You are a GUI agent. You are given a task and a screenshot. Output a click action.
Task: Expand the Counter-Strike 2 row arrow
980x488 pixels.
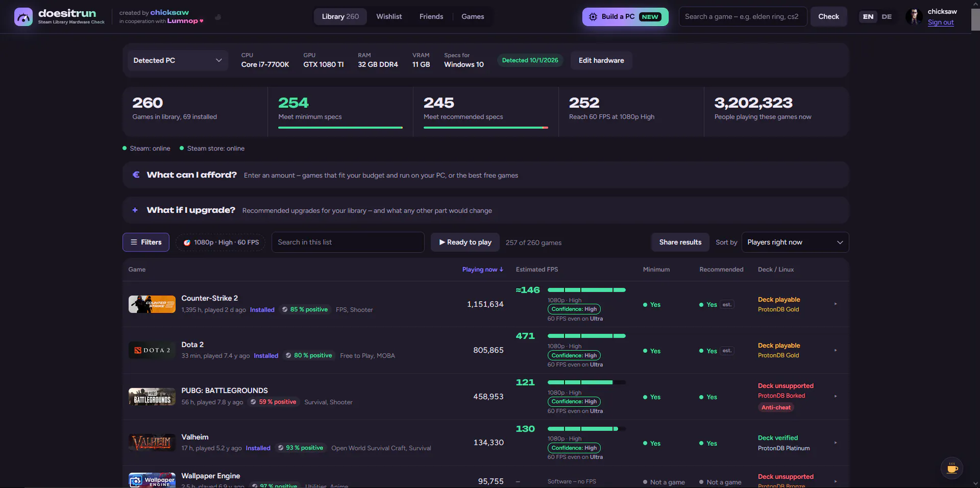(836, 304)
